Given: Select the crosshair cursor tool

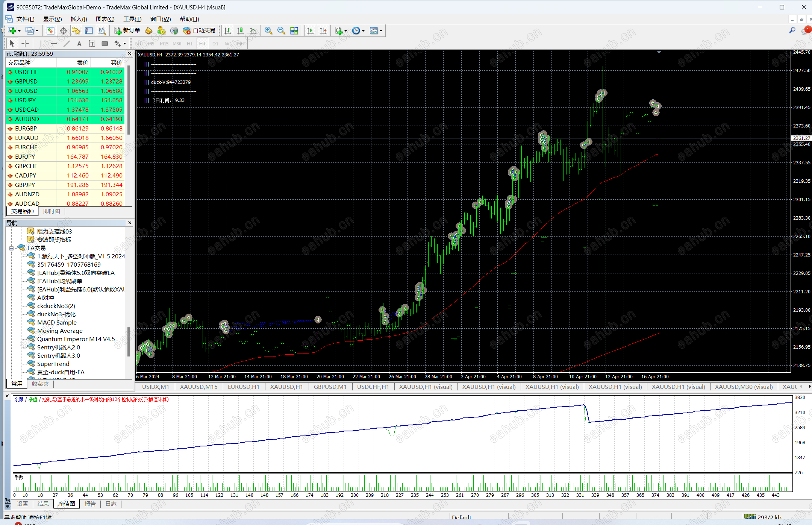Looking at the screenshot, I should pos(25,44).
